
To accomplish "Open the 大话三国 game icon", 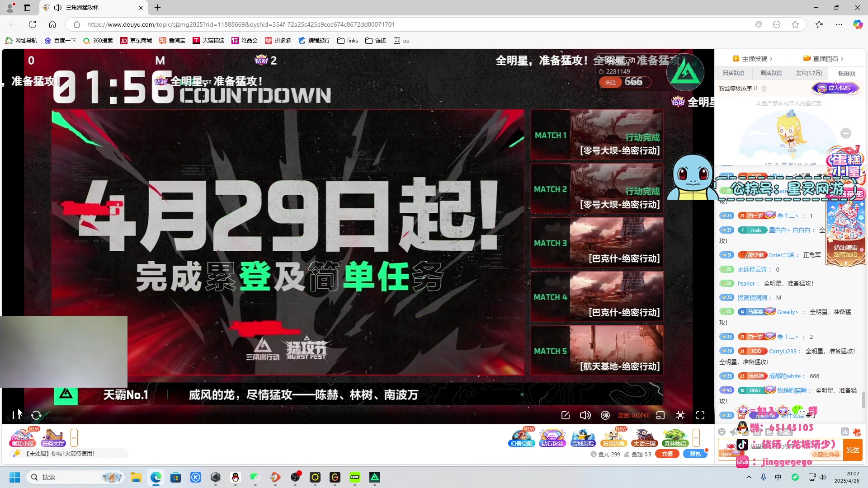I will click(x=644, y=437).
